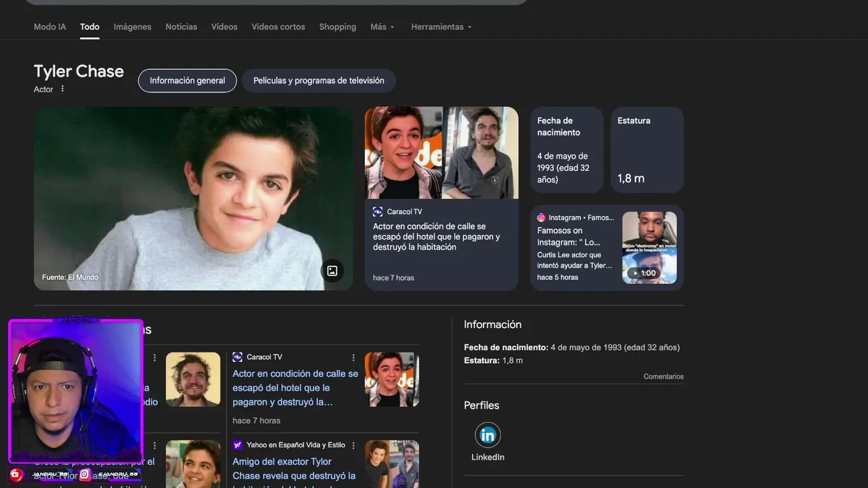The image size is (868, 488).
Task: Open options menu beside Actor label
Action: 62,89
